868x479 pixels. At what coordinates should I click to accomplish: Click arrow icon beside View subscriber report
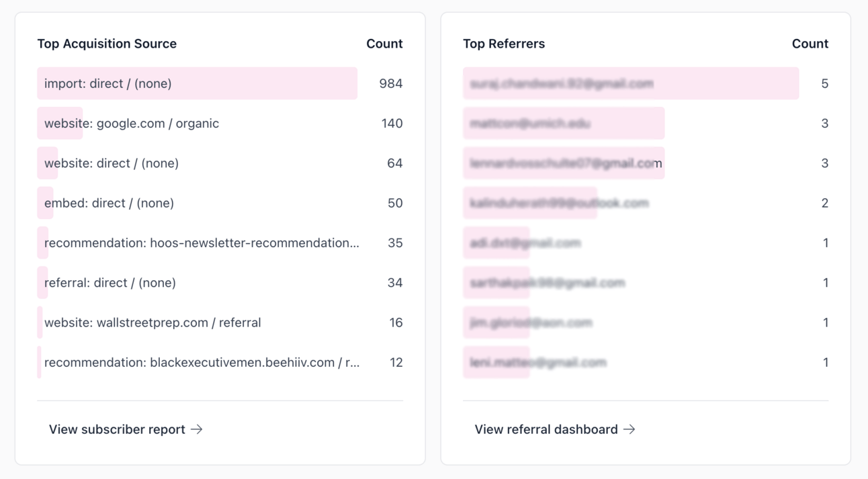[x=196, y=429]
